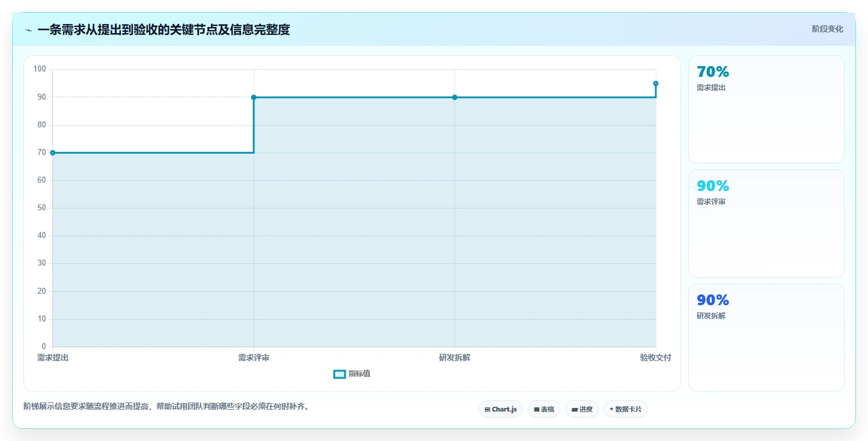Image resolution: width=868 pixels, height=441 pixels.
Task: Click the chart title 一条需求从提出到验收
Action: point(164,29)
